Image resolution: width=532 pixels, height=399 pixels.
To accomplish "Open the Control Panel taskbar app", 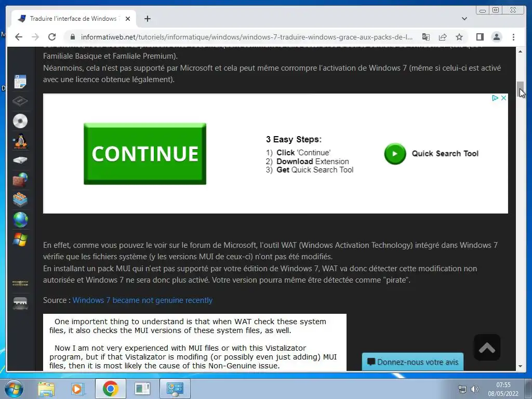I will pyautogui.click(x=175, y=389).
